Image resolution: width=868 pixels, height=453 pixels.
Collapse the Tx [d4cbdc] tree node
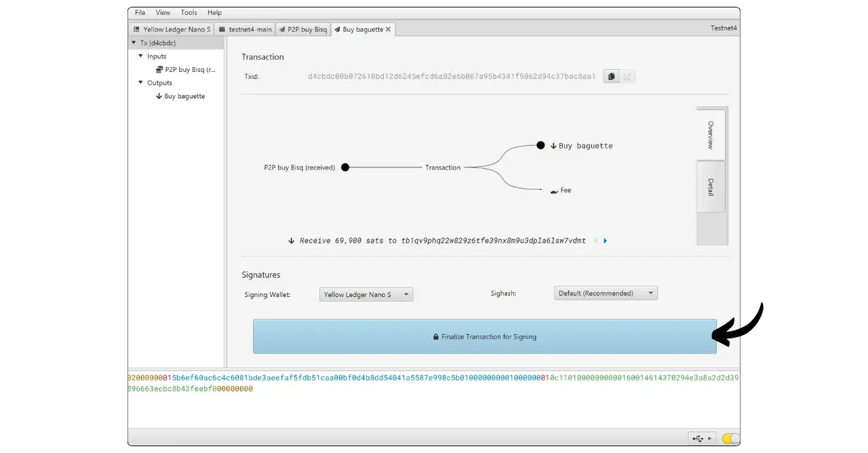134,43
